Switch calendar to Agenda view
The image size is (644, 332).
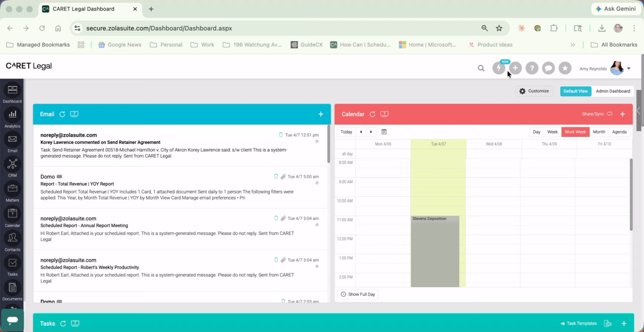coord(619,132)
